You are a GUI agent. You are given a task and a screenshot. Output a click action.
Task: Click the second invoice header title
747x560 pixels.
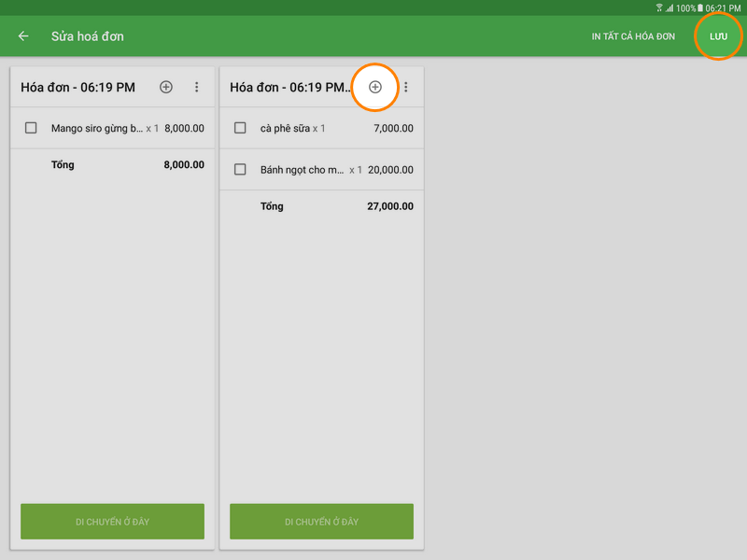click(290, 87)
